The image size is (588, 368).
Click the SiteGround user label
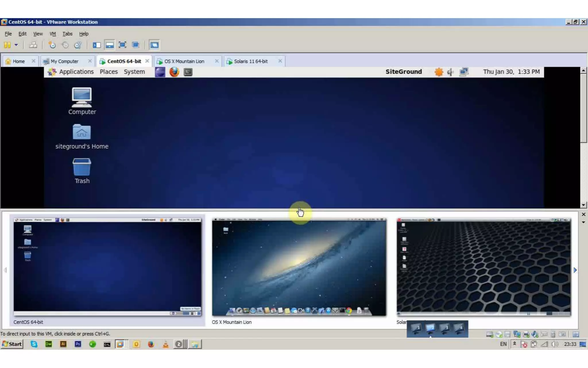click(x=403, y=72)
